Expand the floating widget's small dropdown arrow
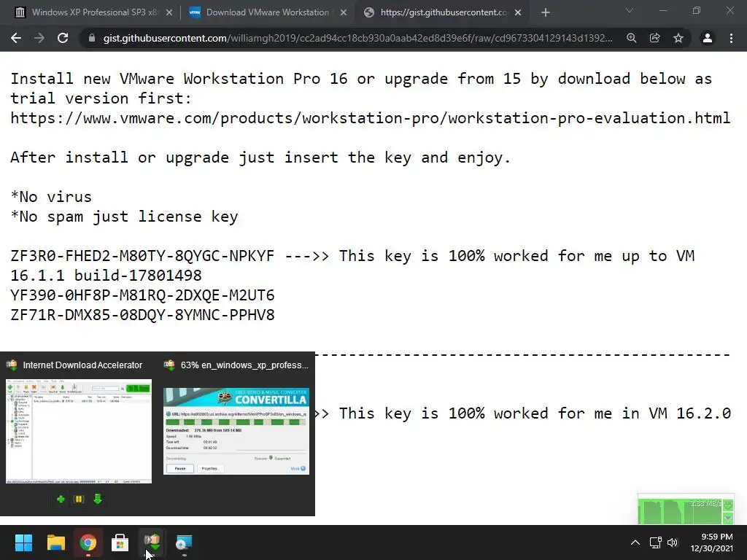This screenshot has width=747, height=560. click(728, 518)
